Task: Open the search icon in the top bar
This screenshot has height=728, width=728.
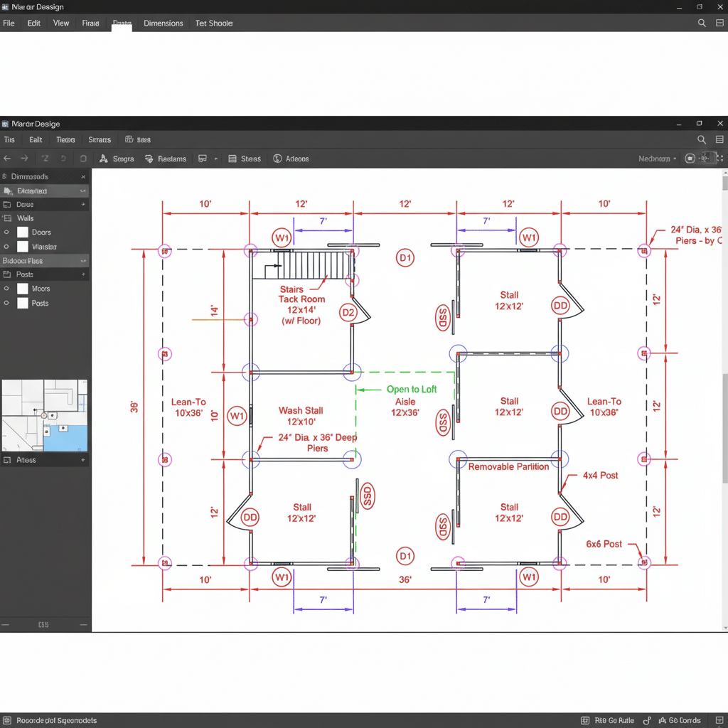Action: click(x=702, y=23)
